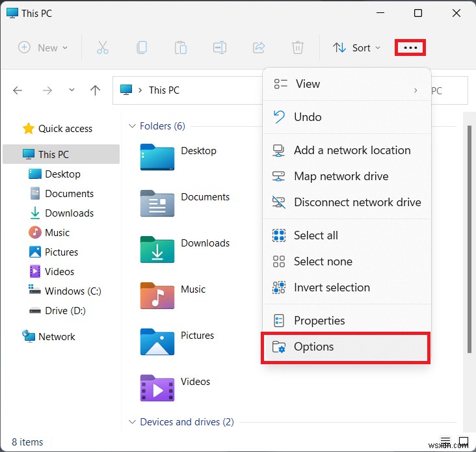Choose Disconnect network drive
Screen dimensions: 476x452
click(347, 202)
